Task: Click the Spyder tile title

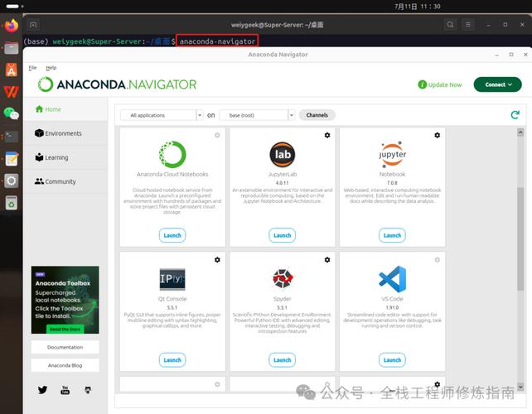Action: point(283,299)
